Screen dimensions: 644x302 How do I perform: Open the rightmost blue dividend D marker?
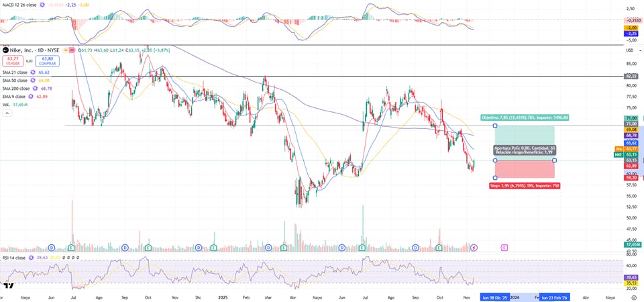tap(415, 248)
